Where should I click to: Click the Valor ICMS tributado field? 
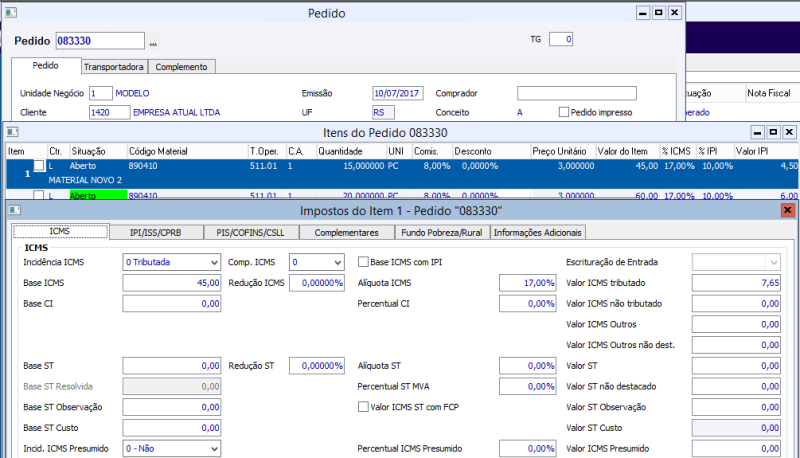[736, 283]
